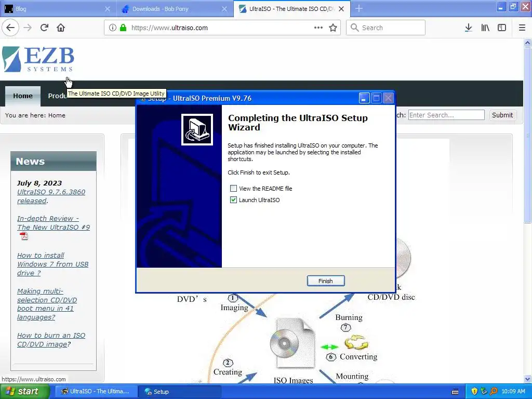This screenshot has height=399, width=532.
Task: Click Finish to exit Setup
Action: coord(326,281)
